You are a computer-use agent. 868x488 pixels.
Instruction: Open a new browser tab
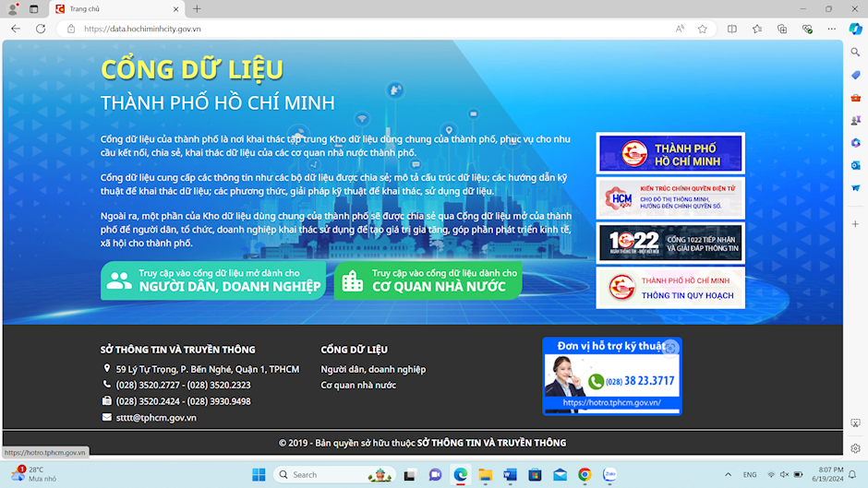197,9
